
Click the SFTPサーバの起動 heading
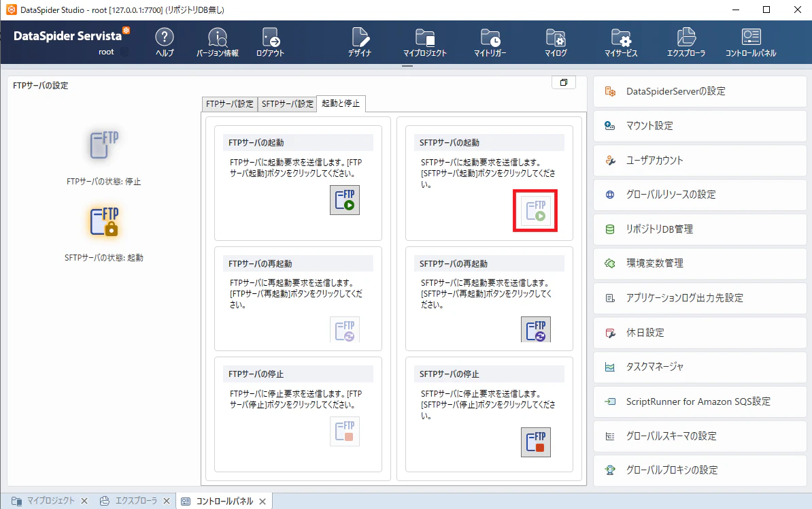coord(450,142)
